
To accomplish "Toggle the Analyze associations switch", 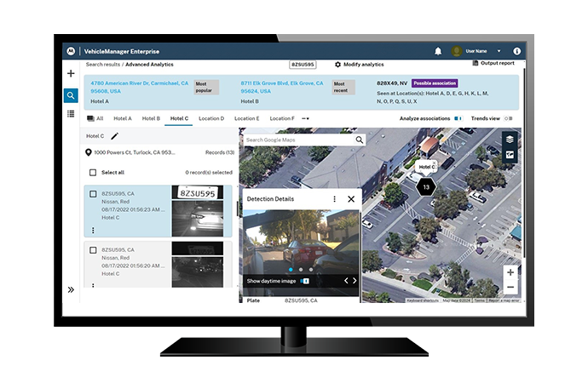I will pyautogui.click(x=458, y=118).
